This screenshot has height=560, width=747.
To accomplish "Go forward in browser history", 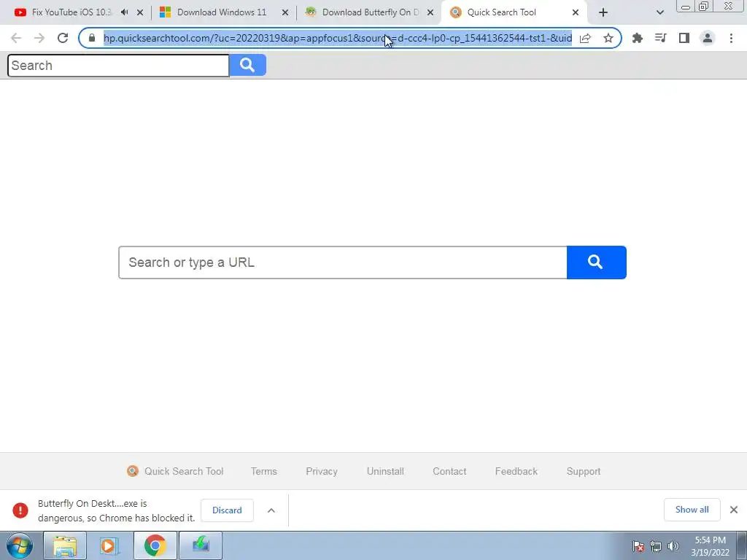I will click(x=39, y=38).
